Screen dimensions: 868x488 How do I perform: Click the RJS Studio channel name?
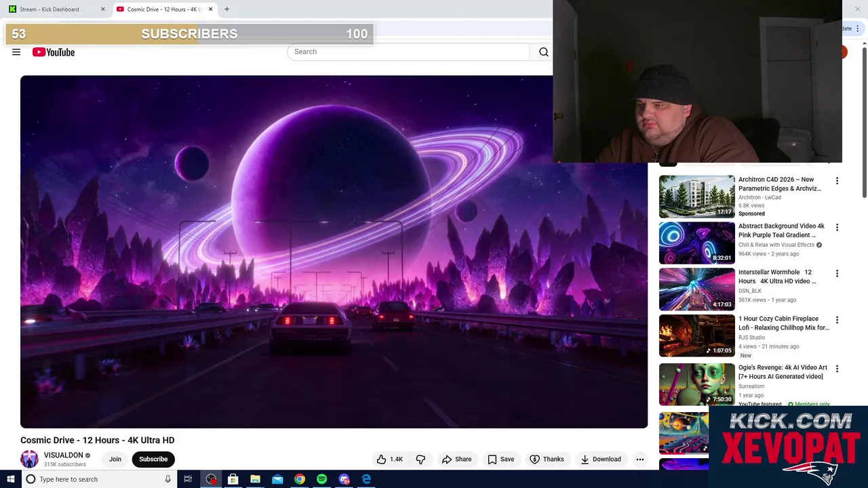pyautogui.click(x=751, y=338)
